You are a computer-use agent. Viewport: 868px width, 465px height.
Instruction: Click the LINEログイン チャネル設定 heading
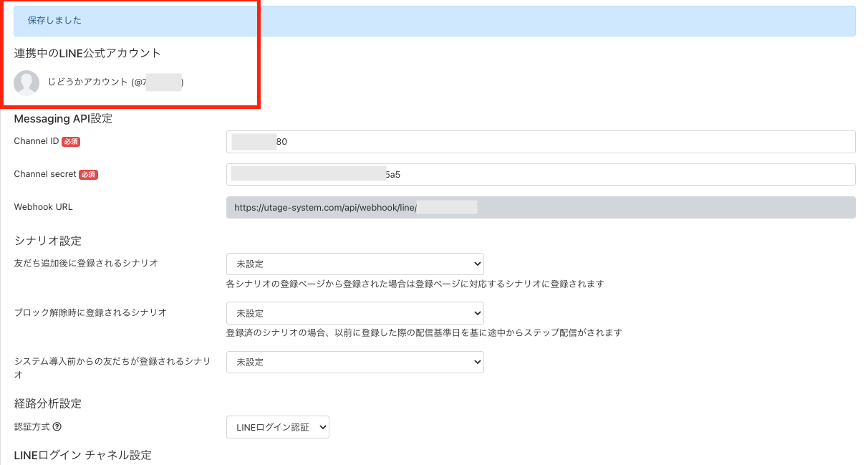click(83, 455)
